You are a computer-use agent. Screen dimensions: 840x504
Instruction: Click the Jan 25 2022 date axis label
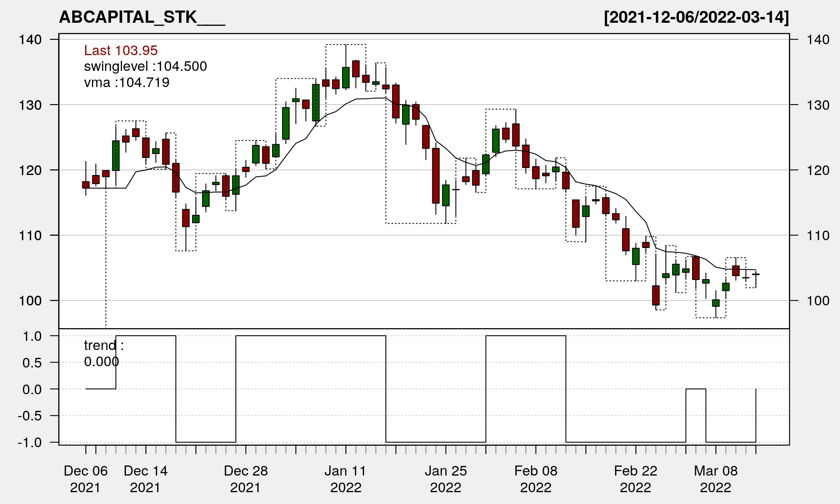pyautogui.click(x=445, y=479)
